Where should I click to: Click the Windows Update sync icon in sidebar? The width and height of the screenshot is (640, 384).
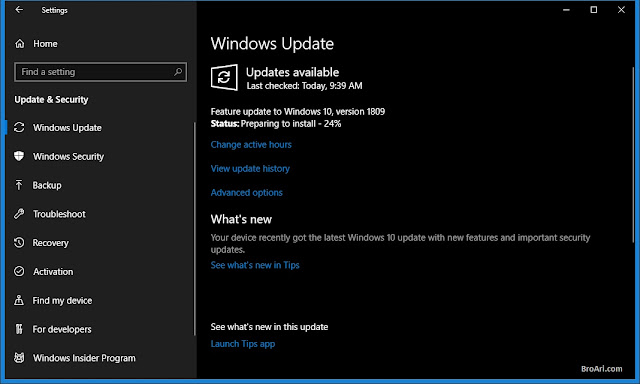pos(19,127)
